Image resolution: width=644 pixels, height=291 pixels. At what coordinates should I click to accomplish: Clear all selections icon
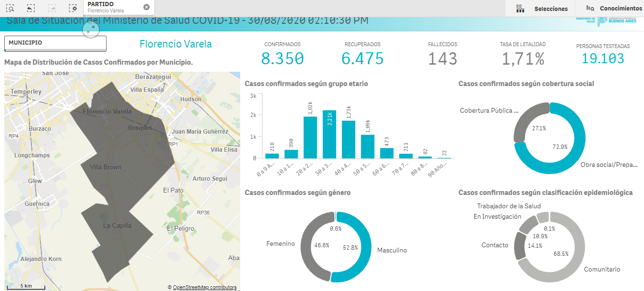point(72,8)
